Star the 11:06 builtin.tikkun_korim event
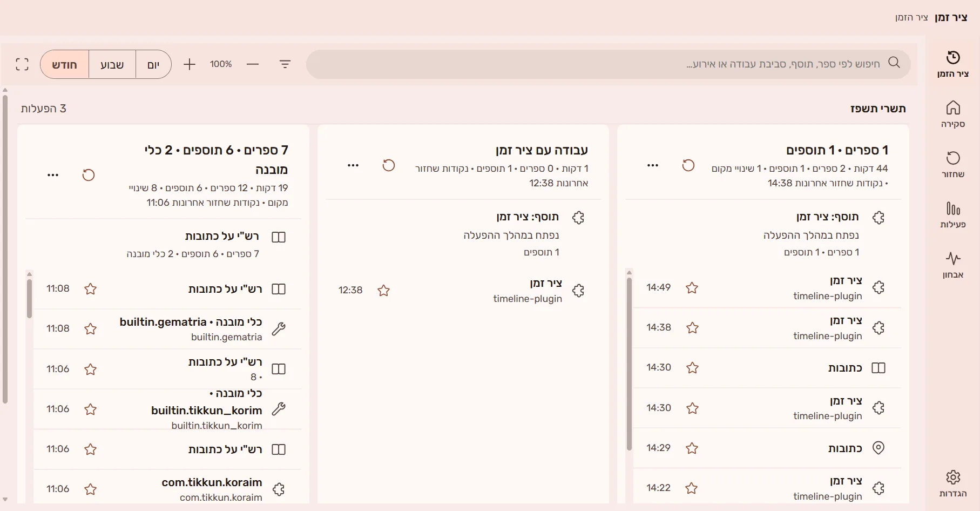 pos(91,409)
